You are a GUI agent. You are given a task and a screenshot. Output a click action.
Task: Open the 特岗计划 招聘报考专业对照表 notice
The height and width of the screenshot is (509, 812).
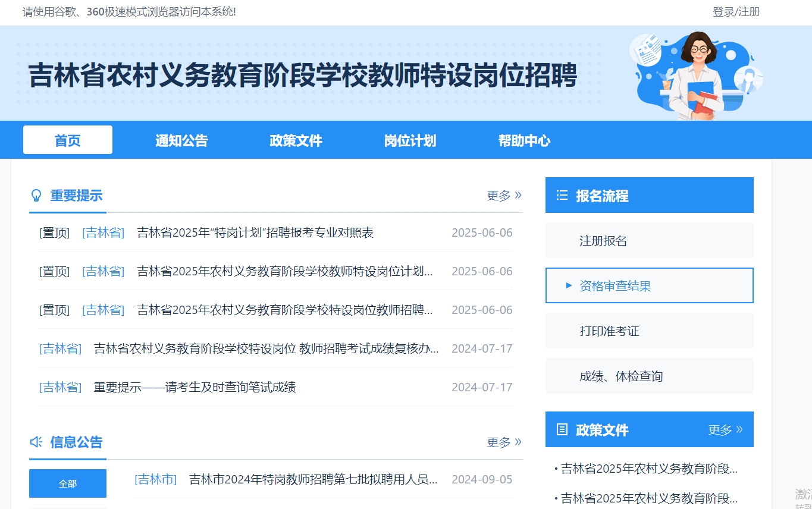point(256,232)
